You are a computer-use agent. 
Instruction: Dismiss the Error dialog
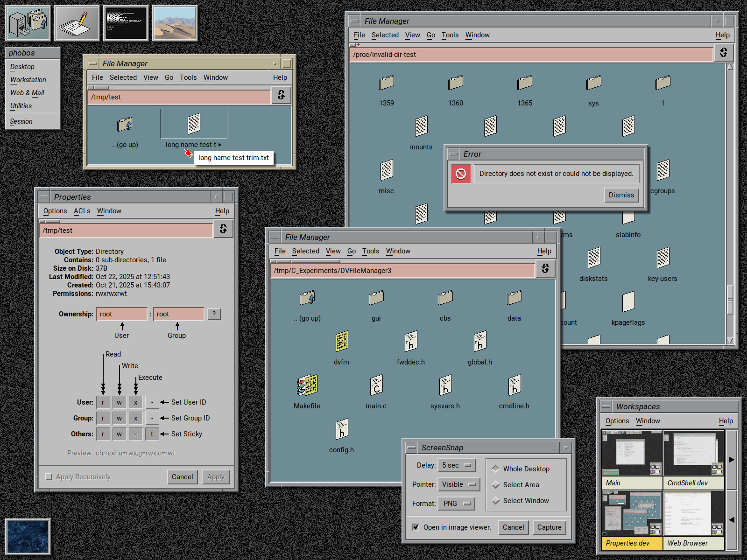[x=621, y=195]
